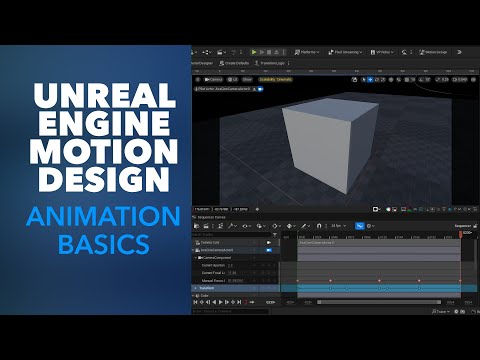Click the red Record button in Sequencer
480x360 pixels.
point(246,302)
